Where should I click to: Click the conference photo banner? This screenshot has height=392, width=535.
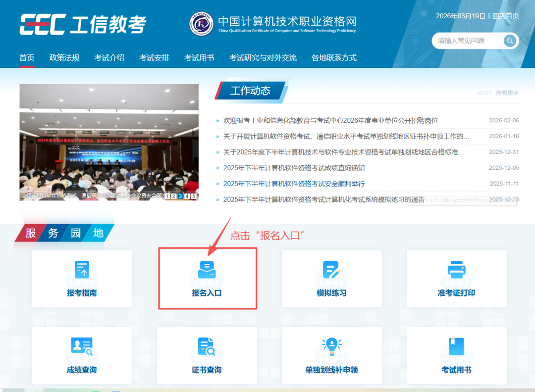coord(109,139)
